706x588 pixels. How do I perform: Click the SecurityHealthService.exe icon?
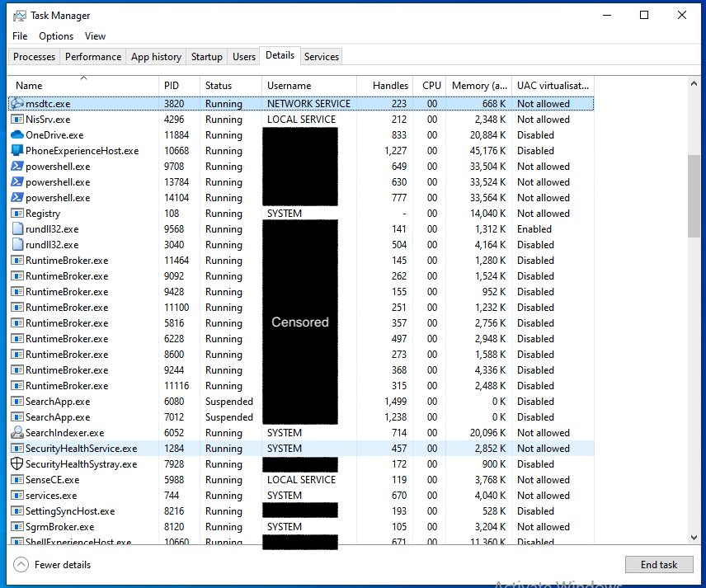click(x=17, y=449)
